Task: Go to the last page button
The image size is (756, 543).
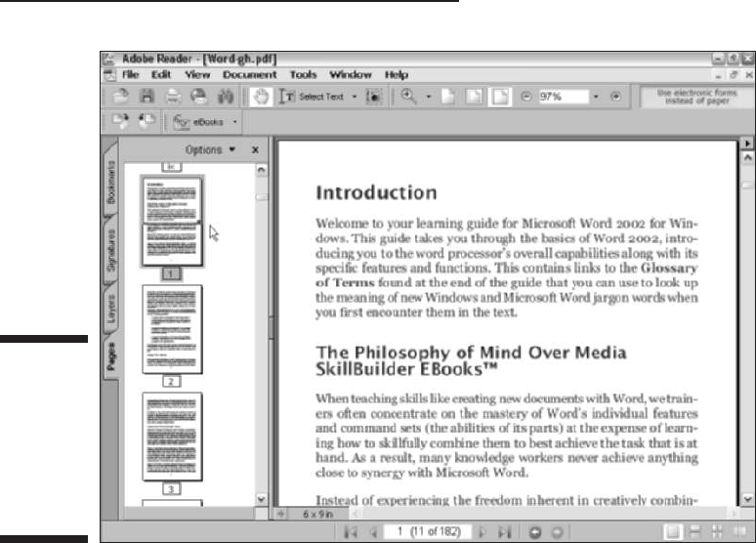Action: pyautogui.click(x=504, y=532)
